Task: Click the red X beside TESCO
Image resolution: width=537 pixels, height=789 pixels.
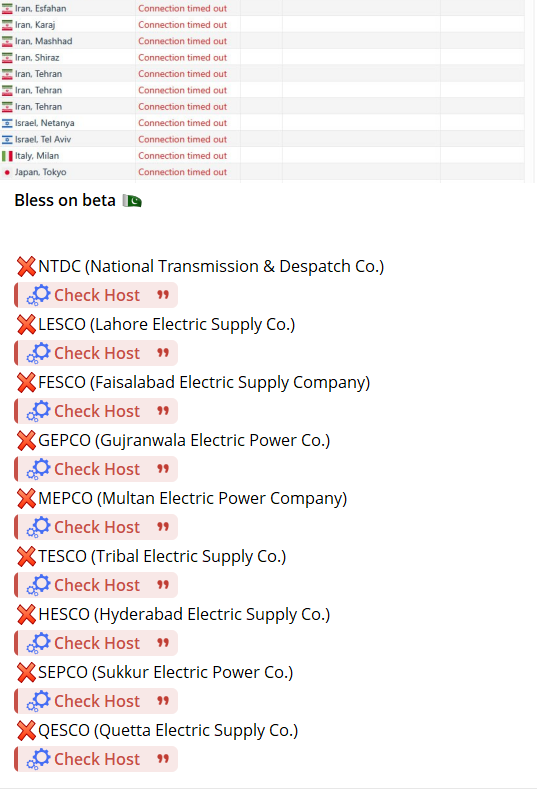Action: tap(26, 557)
